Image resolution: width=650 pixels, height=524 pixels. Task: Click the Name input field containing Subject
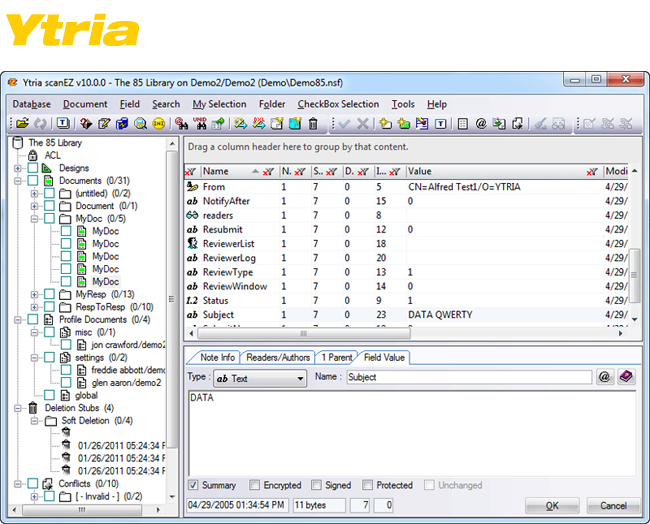click(469, 377)
